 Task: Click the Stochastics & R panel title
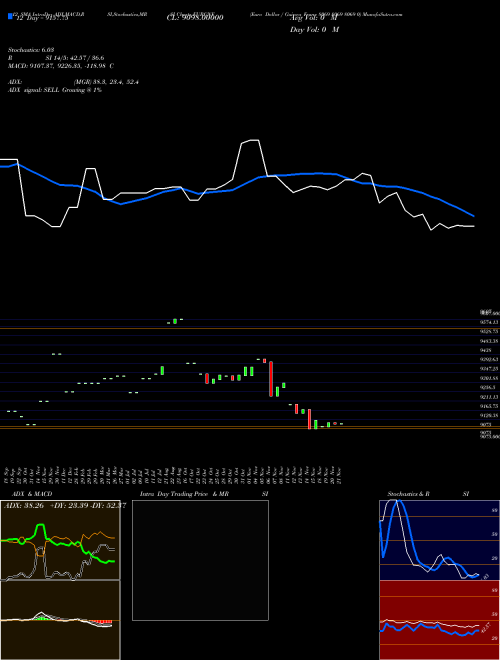[408, 494]
